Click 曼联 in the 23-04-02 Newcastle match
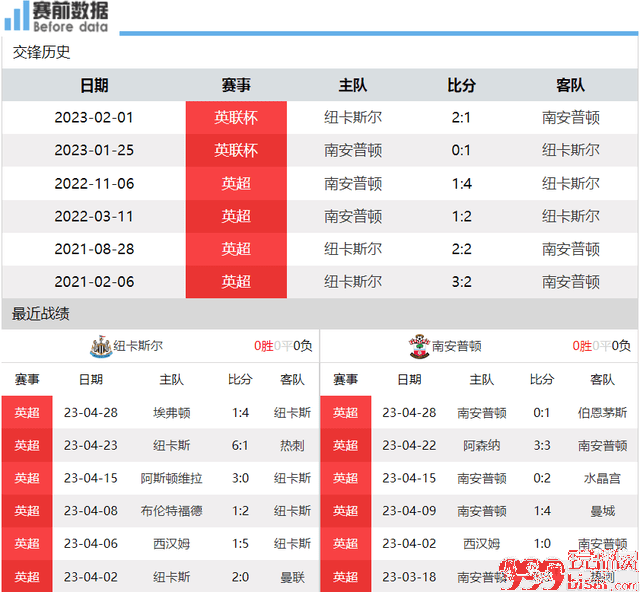640x592 pixels. tap(292, 577)
